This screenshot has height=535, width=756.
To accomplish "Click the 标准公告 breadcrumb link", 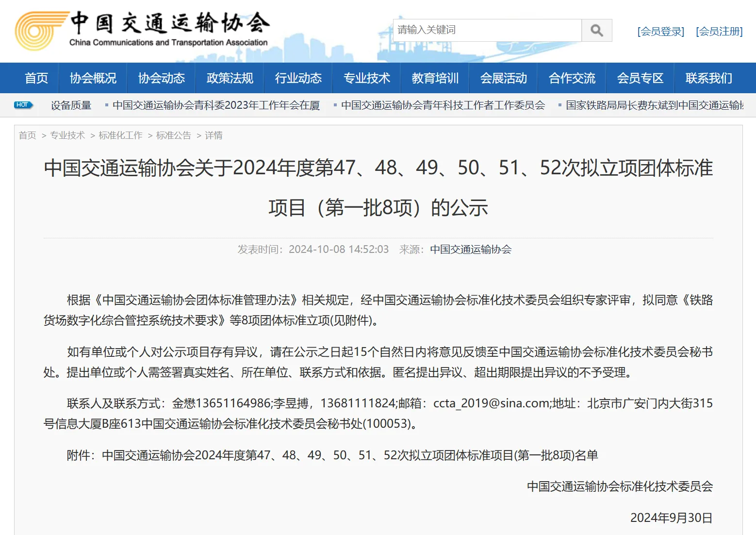I will tap(174, 135).
